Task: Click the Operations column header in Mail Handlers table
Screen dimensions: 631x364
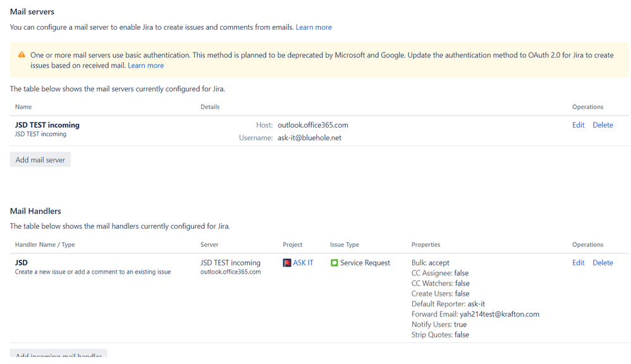Action: pos(588,245)
